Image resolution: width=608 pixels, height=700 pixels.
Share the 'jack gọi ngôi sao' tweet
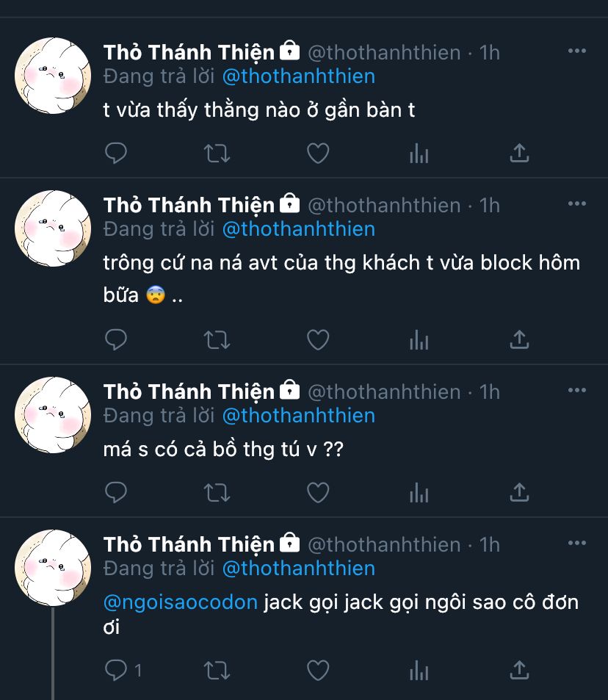(x=519, y=670)
